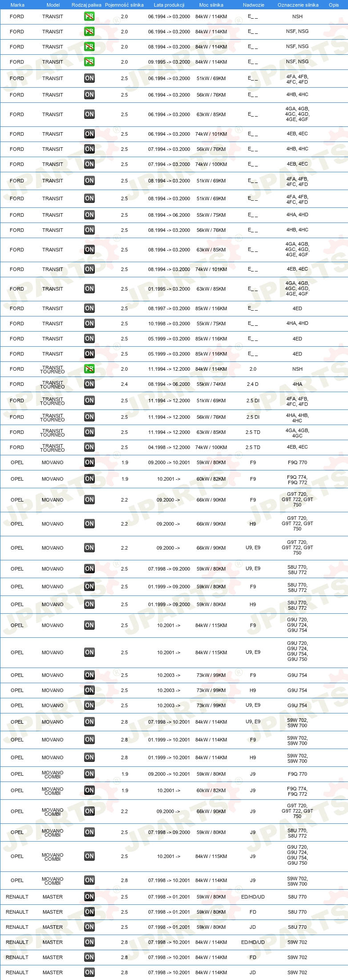This screenshot has height=980, width=348.
Task: Click the ON icon in the Tourneo 2.5 DI 51kW row
Action: pos(89,401)
